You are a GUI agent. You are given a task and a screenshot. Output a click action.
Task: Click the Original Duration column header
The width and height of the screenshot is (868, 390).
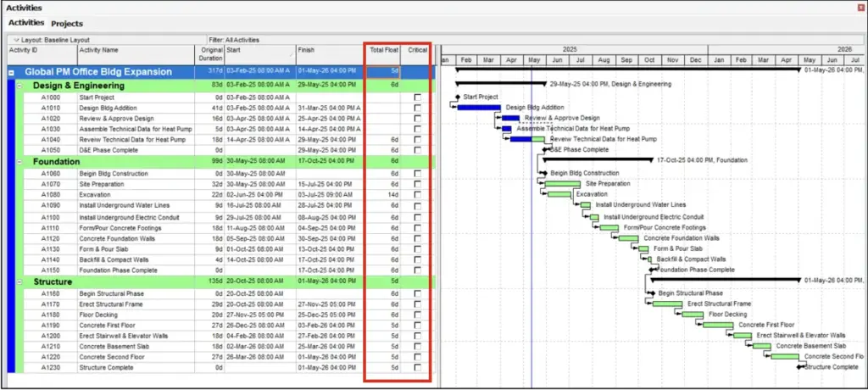point(209,54)
